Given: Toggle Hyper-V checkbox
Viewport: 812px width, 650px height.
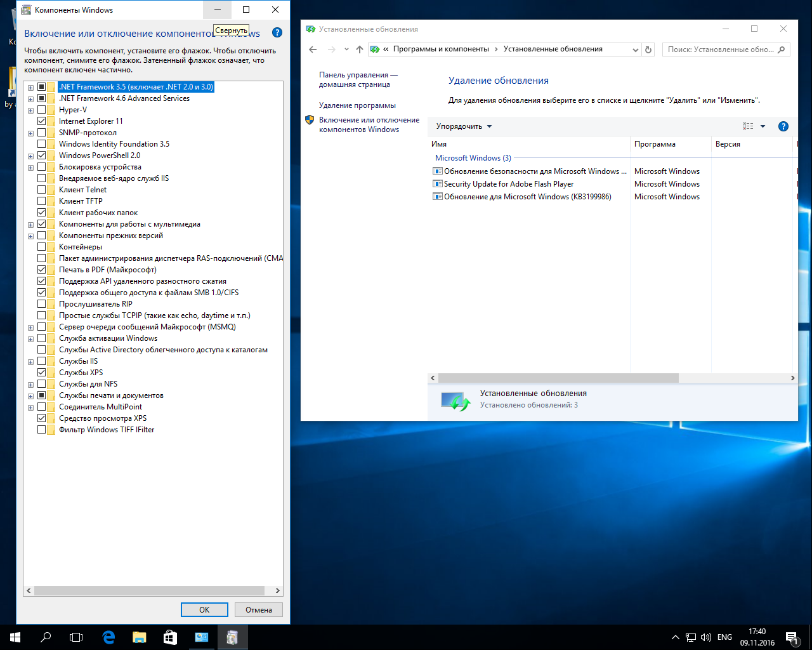Looking at the screenshot, I should (x=41, y=110).
